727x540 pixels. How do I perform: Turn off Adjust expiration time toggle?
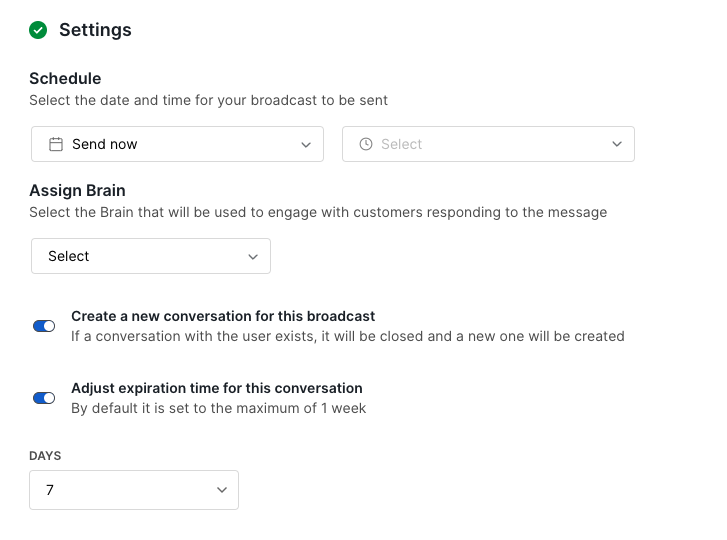44,398
